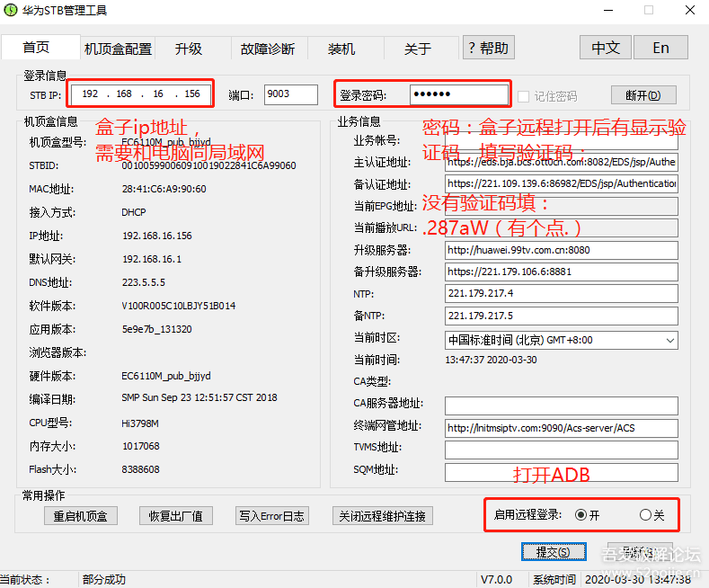Click the MAC address value 28:41:C6:A9:90:60
Image resolution: width=709 pixels, height=588 pixels.
coord(164,189)
